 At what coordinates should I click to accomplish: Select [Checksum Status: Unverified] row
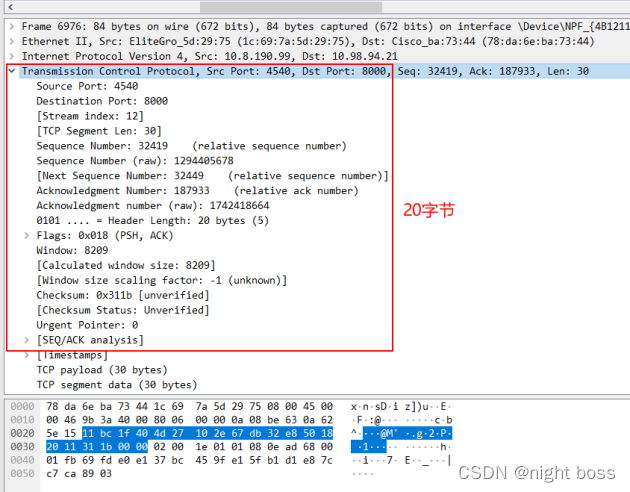pyautogui.click(x=123, y=310)
